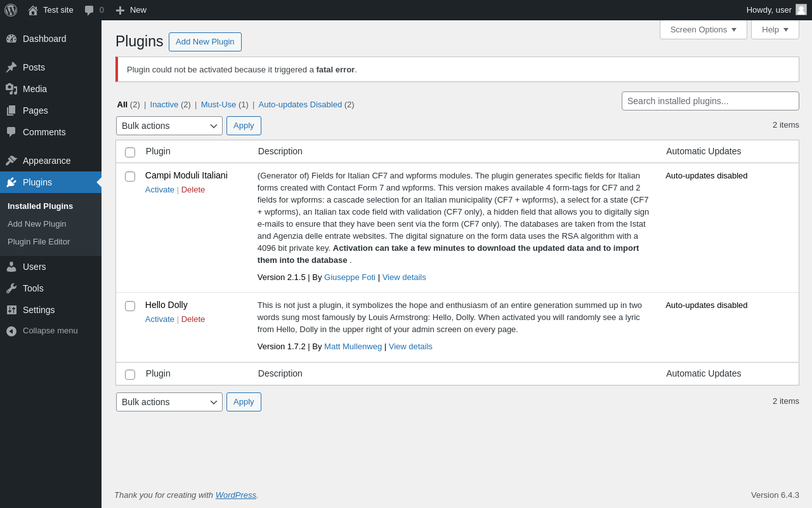Click the Settings sliders icon

pos(11,310)
